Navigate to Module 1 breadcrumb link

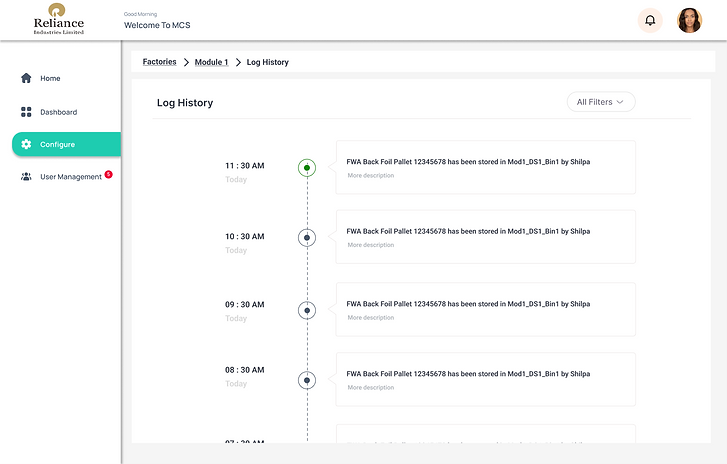[x=211, y=62]
